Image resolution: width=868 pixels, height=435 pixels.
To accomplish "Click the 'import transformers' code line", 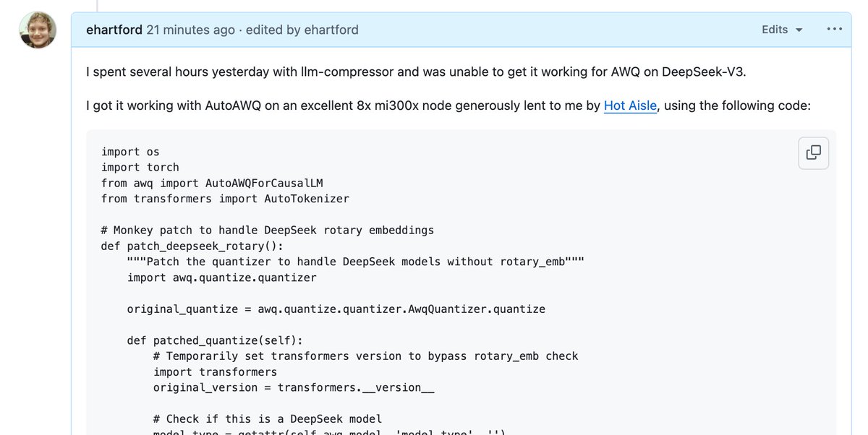I will point(216,372).
